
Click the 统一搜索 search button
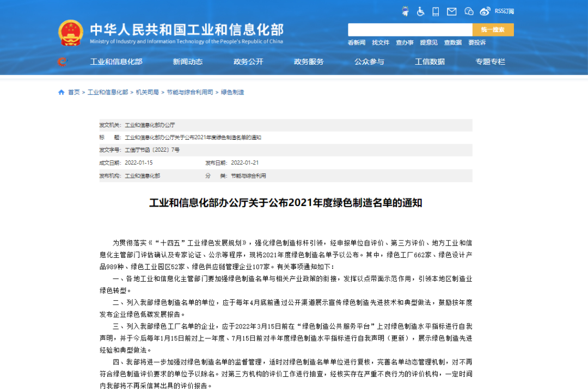pos(493,30)
